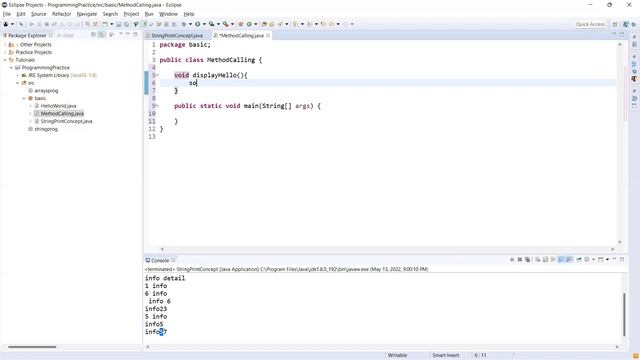640x360 pixels.
Task: Open the Open Console dropdown arrow
Action: point(607,259)
